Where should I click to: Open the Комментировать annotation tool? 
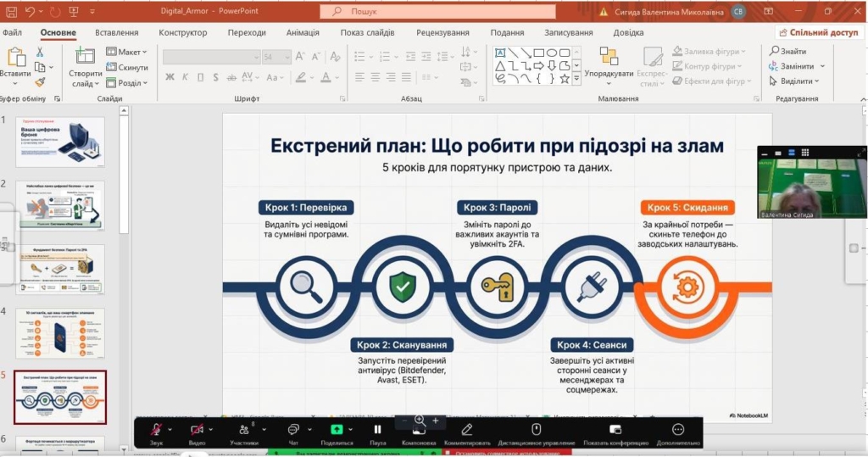click(467, 430)
